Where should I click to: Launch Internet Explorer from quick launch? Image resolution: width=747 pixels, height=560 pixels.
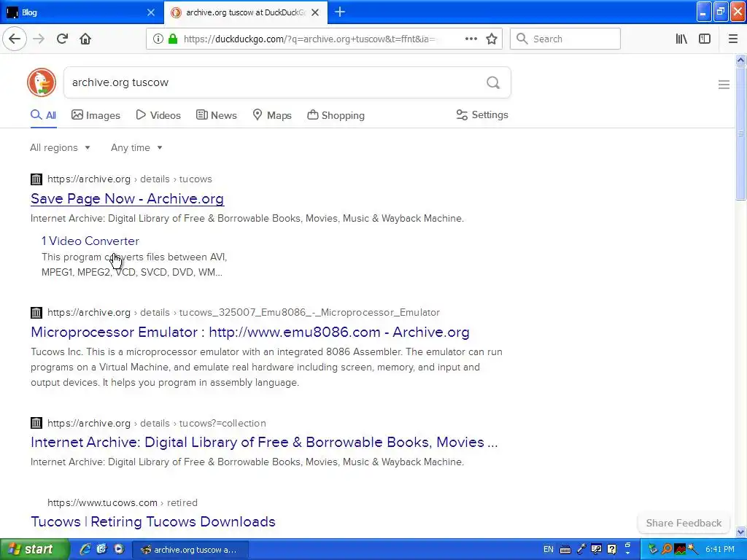pos(85,549)
